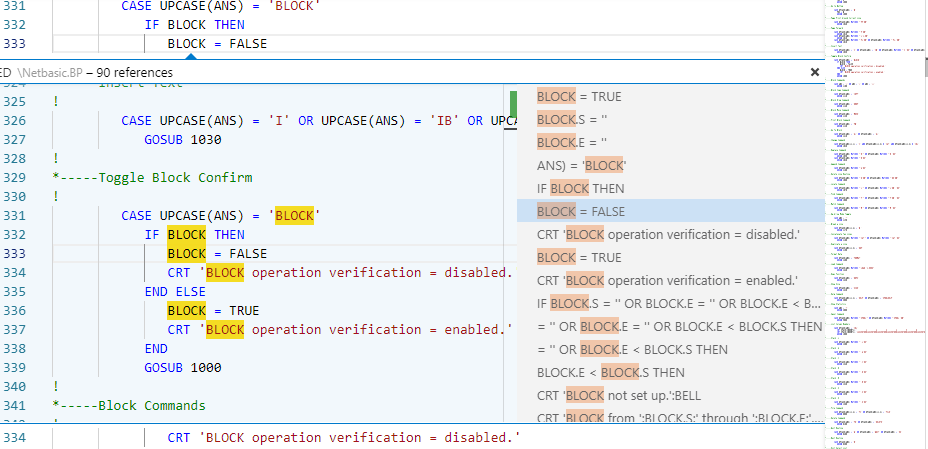Click main editor line 334 below the peek

343,438
